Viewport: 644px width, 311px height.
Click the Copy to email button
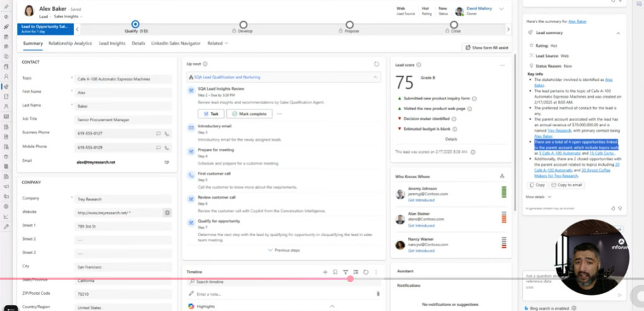[x=567, y=185]
